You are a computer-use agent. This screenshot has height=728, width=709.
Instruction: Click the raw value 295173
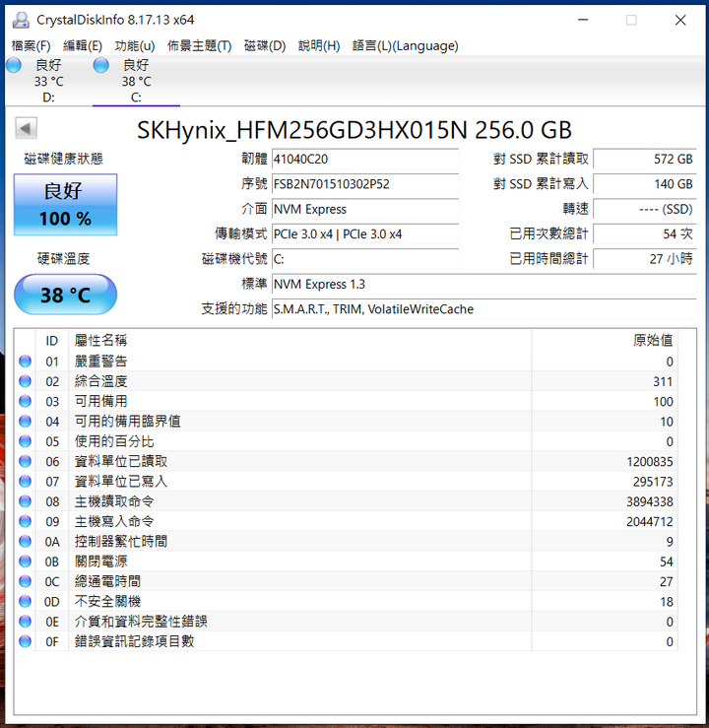tap(653, 482)
